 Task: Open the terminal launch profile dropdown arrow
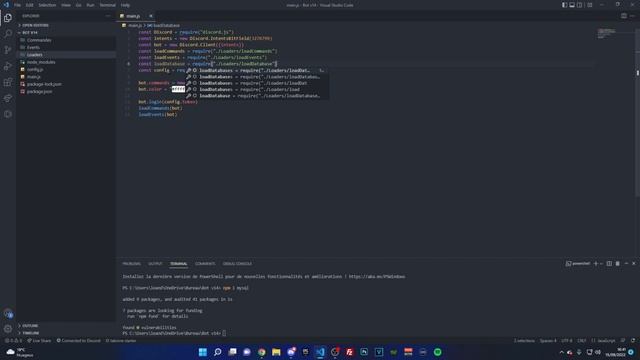pyautogui.click(x=602, y=264)
